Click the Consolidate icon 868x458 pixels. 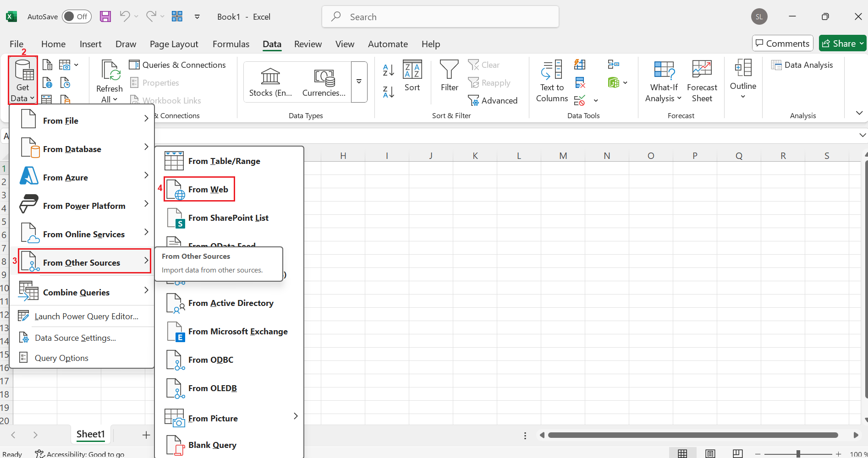[x=613, y=65]
